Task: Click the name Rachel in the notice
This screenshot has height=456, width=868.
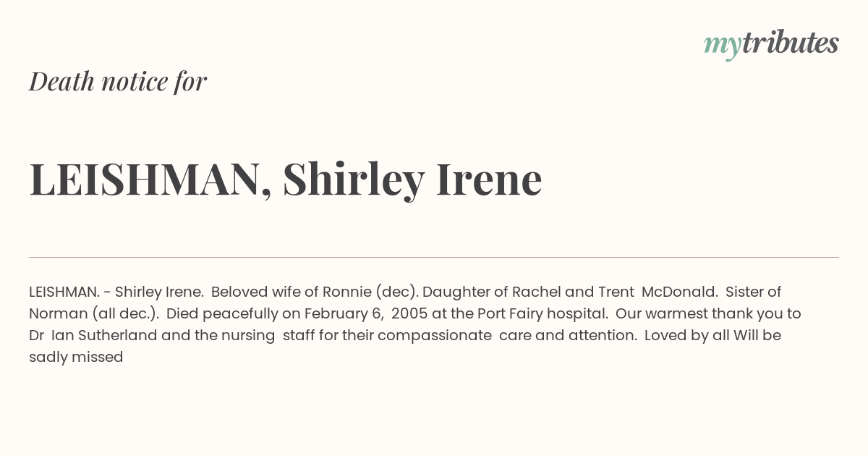Action: 536,292
